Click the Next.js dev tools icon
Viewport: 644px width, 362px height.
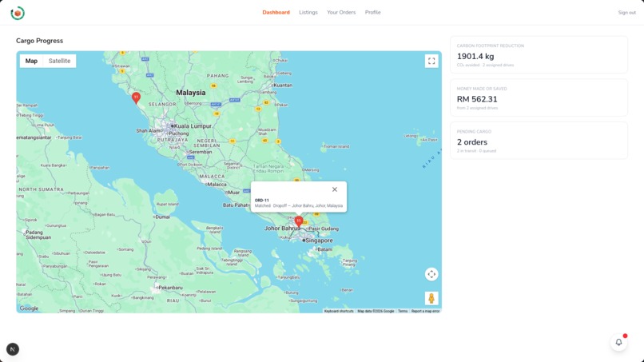pyautogui.click(x=13, y=349)
